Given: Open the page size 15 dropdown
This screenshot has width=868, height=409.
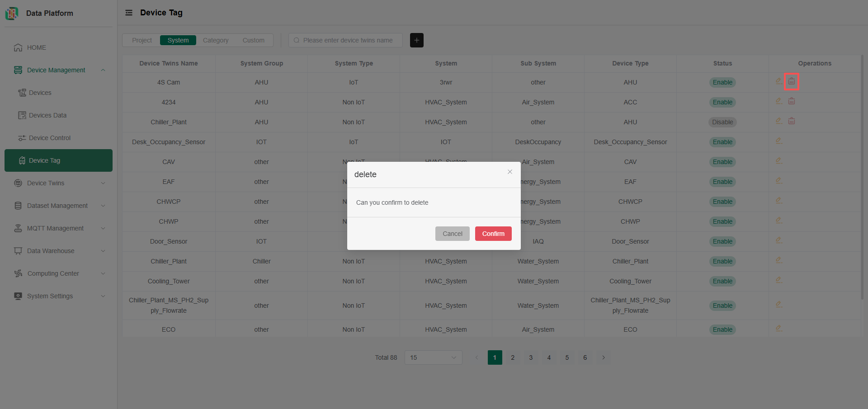Looking at the screenshot, I should (433, 357).
